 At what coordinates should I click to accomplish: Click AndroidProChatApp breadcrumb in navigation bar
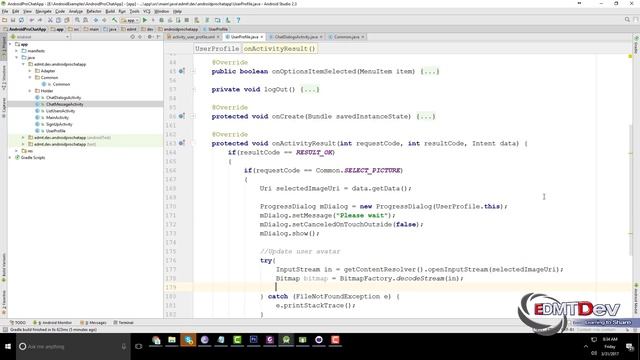point(24,29)
